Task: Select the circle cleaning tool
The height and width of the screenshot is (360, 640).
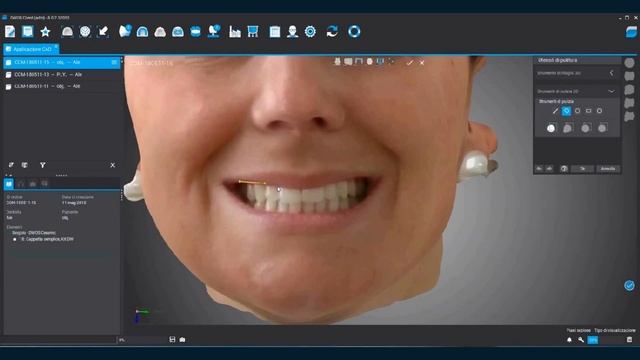Action: (577, 111)
